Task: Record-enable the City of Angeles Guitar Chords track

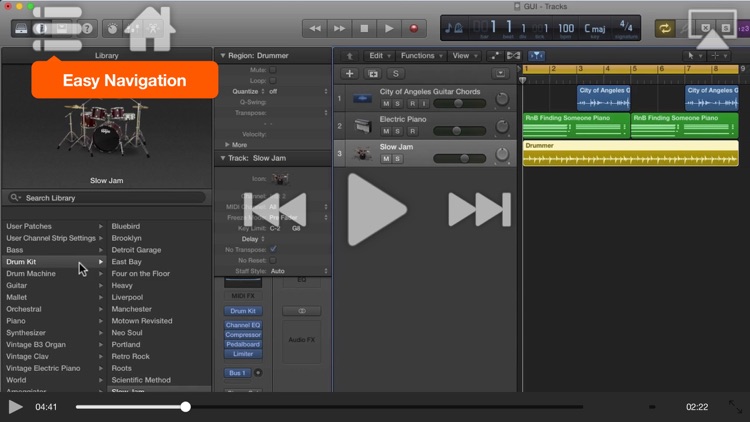Action: click(x=412, y=103)
